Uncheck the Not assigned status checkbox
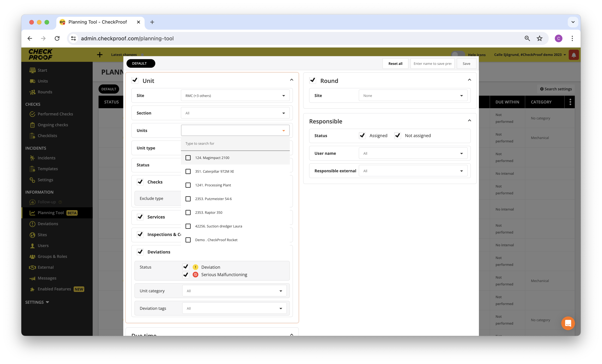The height and width of the screenshot is (364, 602). coord(397,135)
